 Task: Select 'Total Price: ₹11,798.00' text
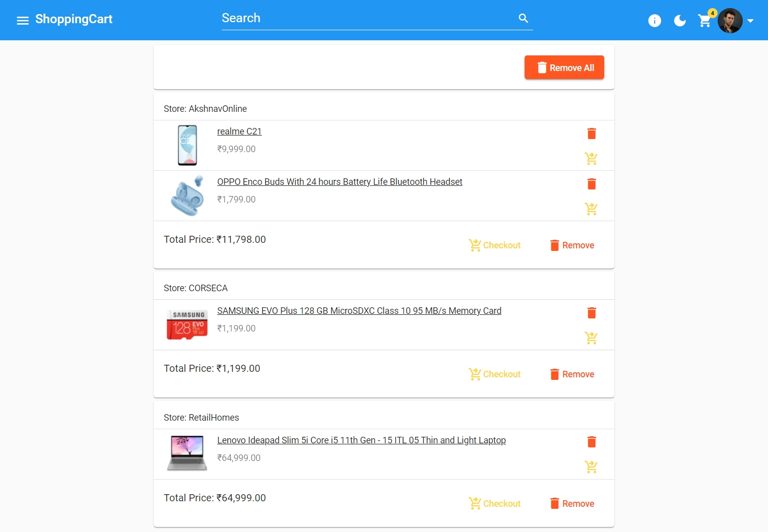215,239
